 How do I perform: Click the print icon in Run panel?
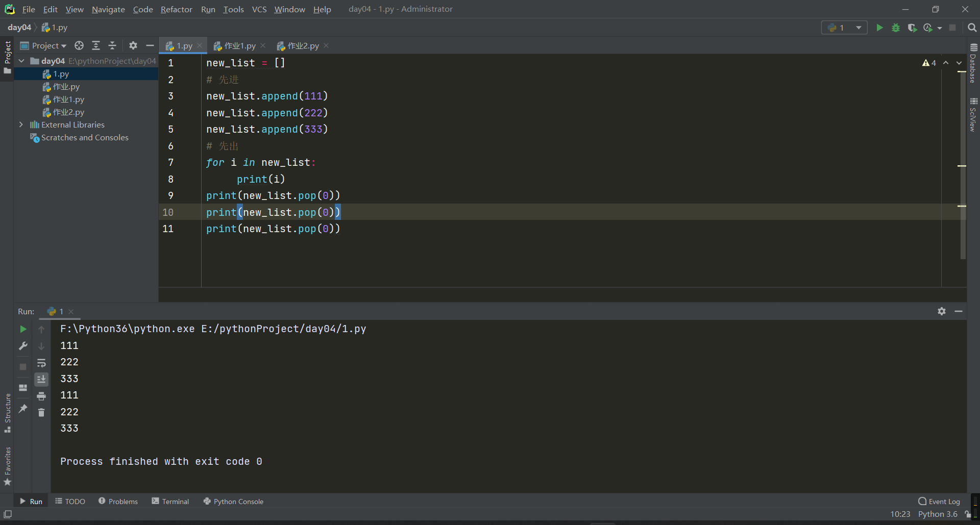point(41,396)
